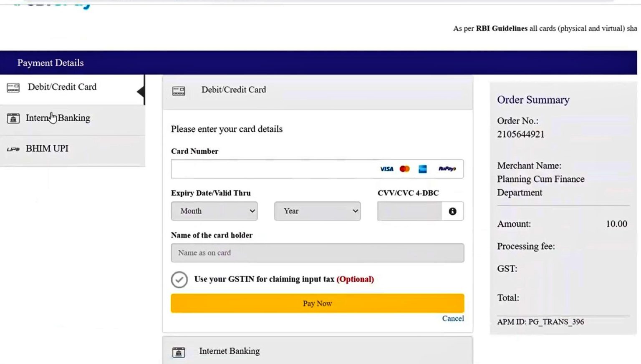The height and width of the screenshot is (364, 641).
Task: Focus the Card Number input field
Action: 271,169
